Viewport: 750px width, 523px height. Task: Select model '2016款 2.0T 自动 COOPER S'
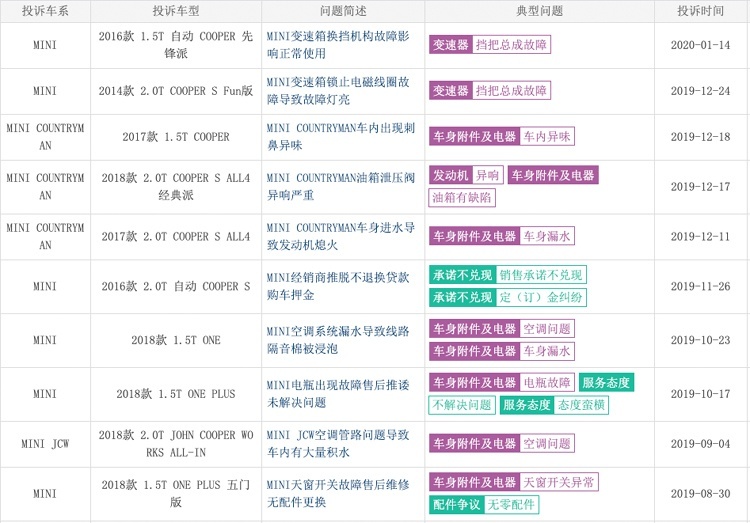176,286
